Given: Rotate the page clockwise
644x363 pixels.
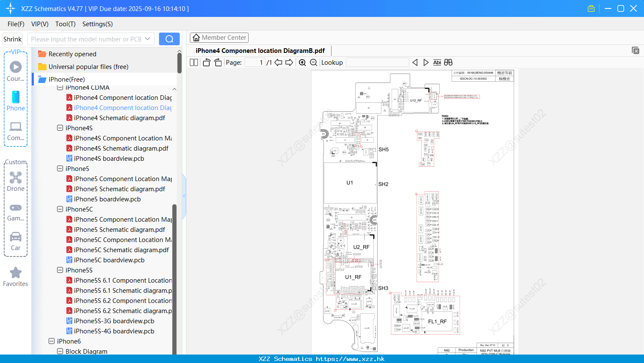Looking at the screenshot, I should pos(218,63).
